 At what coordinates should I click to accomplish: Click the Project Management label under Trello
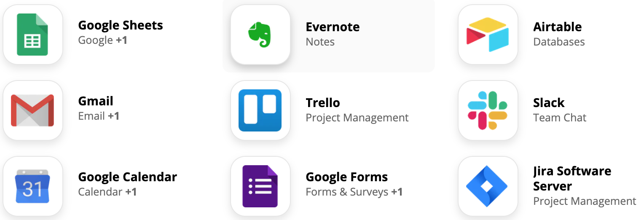(x=357, y=118)
